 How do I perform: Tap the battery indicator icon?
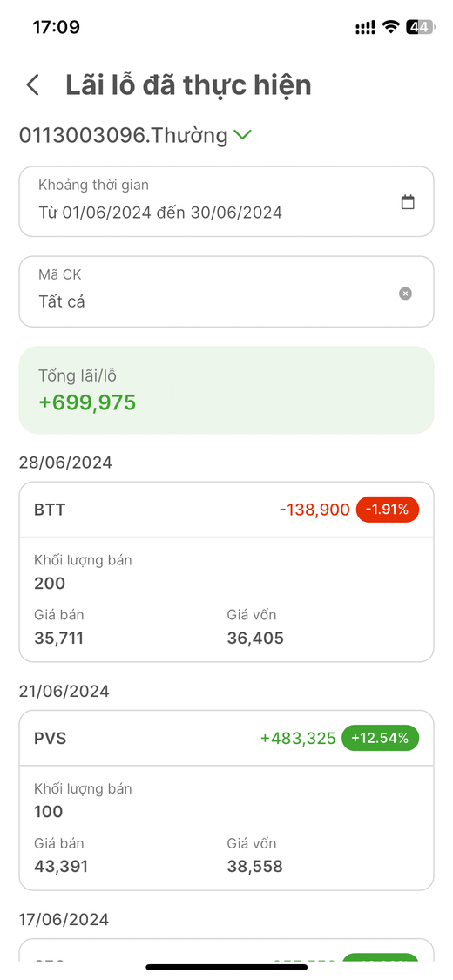pos(420,27)
